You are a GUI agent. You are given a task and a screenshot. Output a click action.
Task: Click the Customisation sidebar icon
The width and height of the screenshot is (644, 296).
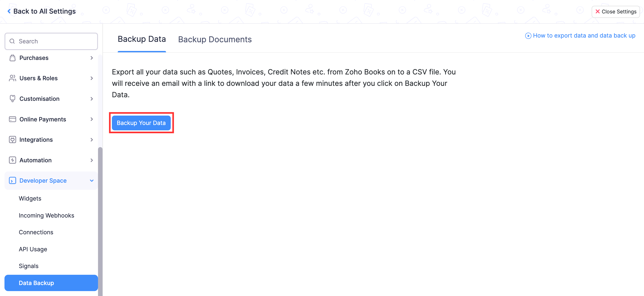(x=12, y=99)
